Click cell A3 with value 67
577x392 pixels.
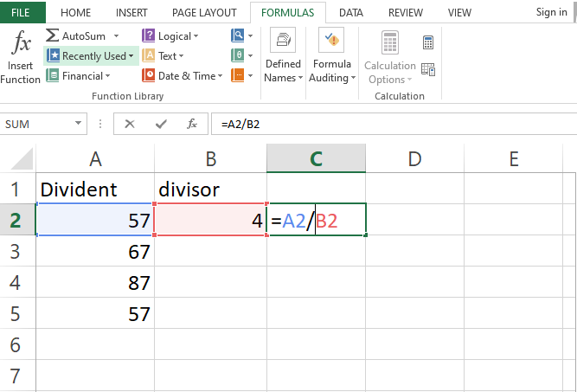tap(95, 251)
